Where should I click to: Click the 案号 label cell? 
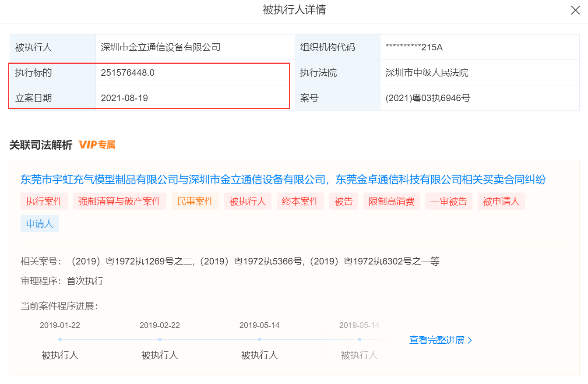coord(338,98)
